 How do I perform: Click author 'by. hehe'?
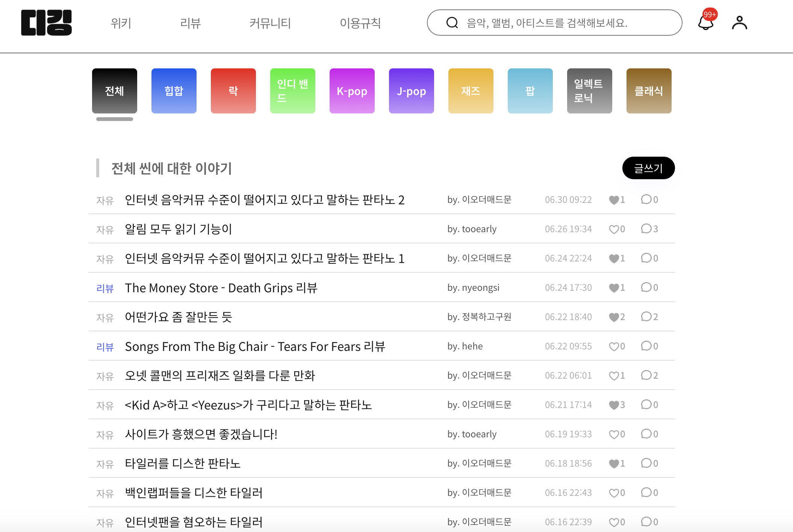tap(465, 346)
